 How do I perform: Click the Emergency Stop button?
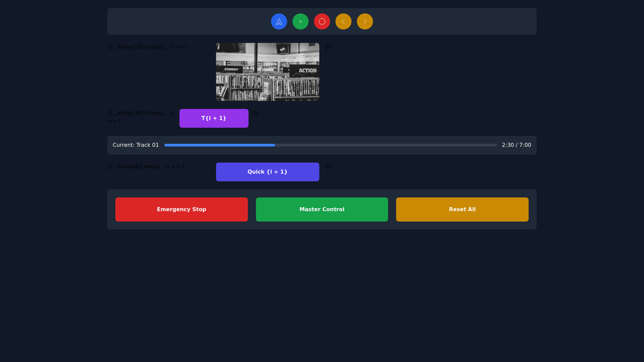pyautogui.click(x=181, y=209)
